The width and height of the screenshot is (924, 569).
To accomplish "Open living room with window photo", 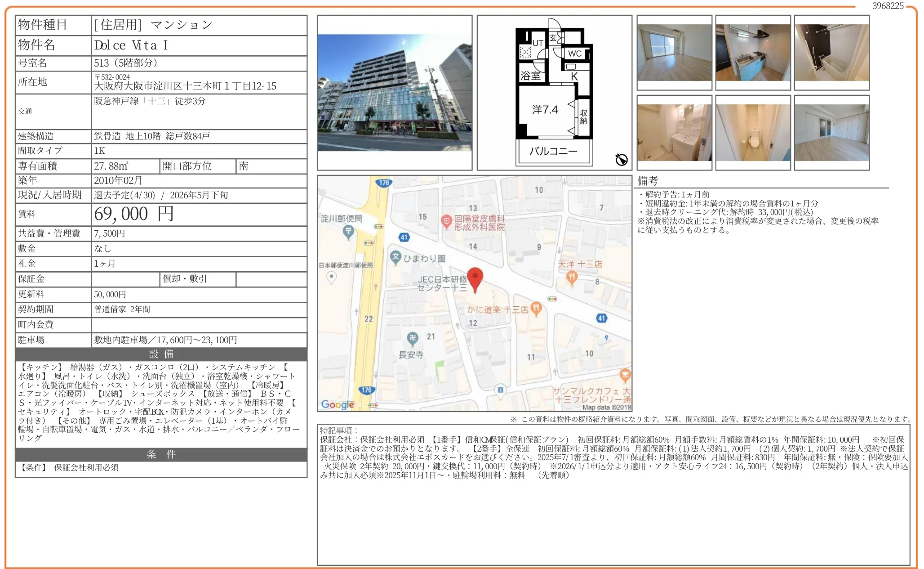I will [x=674, y=53].
